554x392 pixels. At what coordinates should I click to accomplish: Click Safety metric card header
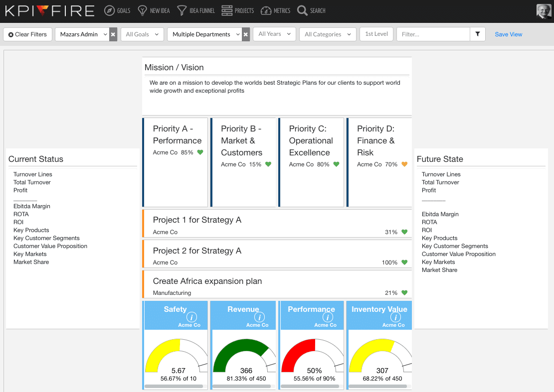click(x=177, y=315)
